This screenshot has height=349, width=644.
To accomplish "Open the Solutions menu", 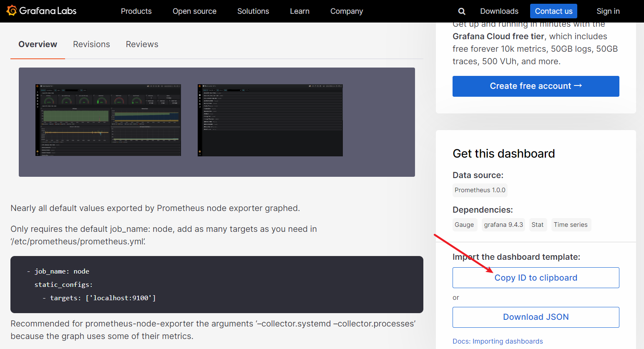I will [253, 11].
